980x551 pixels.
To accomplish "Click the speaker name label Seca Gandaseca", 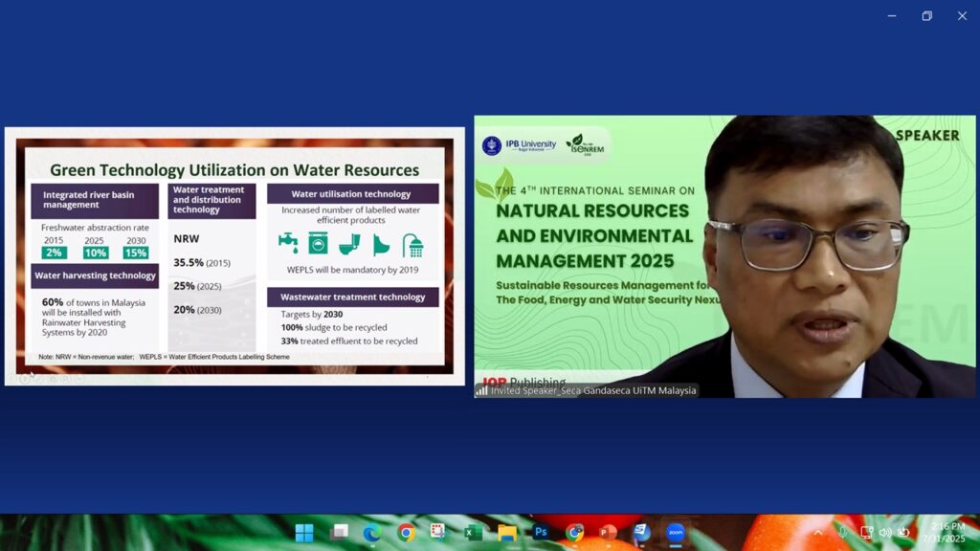I will click(x=593, y=390).
